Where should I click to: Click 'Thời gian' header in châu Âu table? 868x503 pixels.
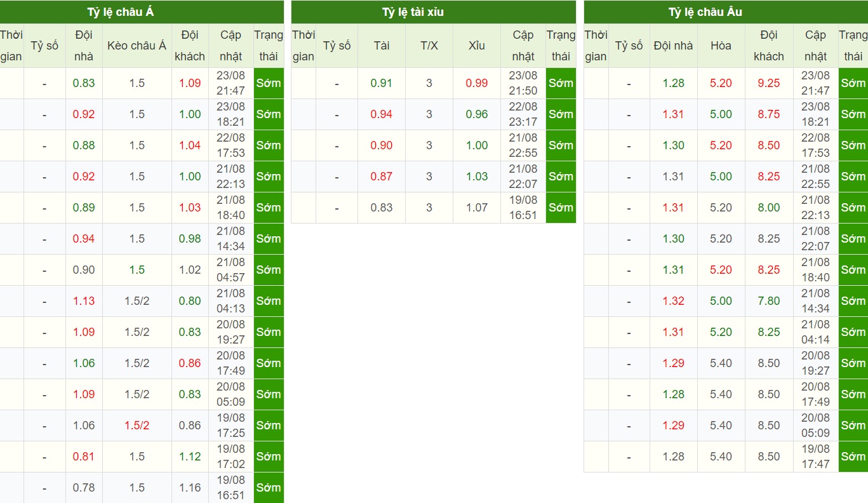pos(596,46)
